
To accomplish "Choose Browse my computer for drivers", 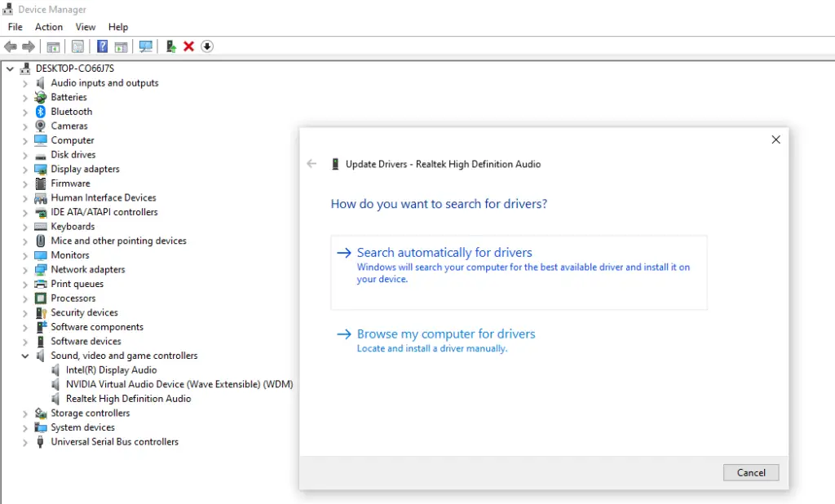I will click(x=435, y=340).
